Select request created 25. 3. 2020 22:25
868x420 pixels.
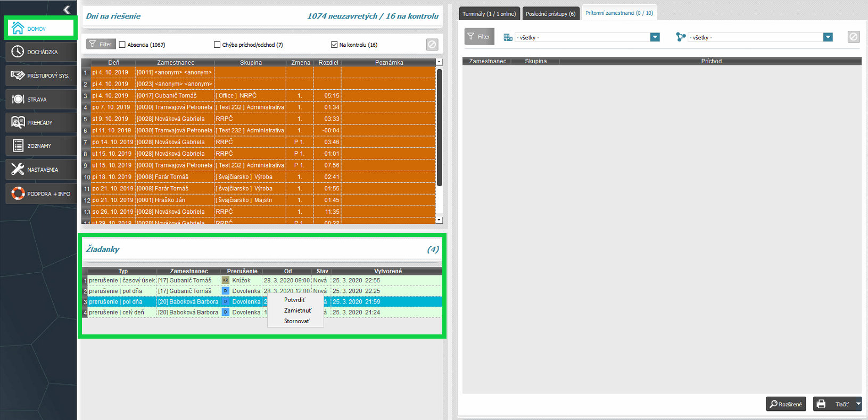pos(262,291)
